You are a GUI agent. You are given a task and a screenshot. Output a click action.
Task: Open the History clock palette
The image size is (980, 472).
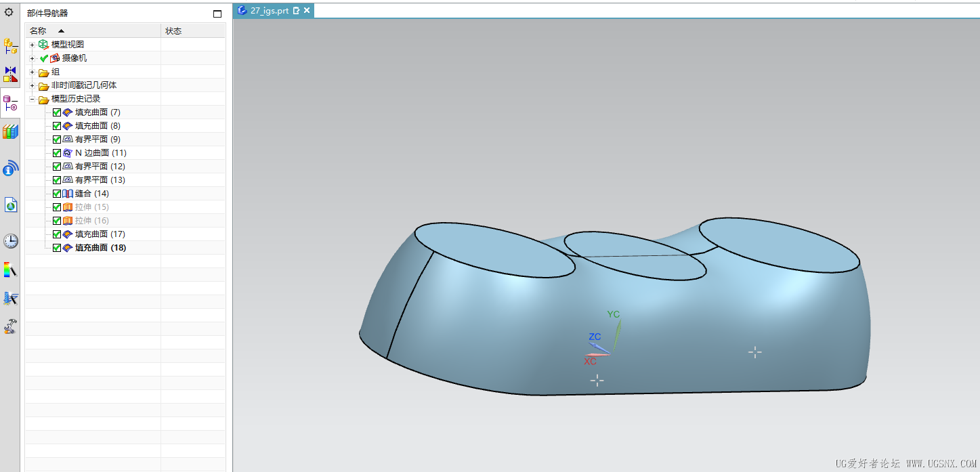point(10,241)
